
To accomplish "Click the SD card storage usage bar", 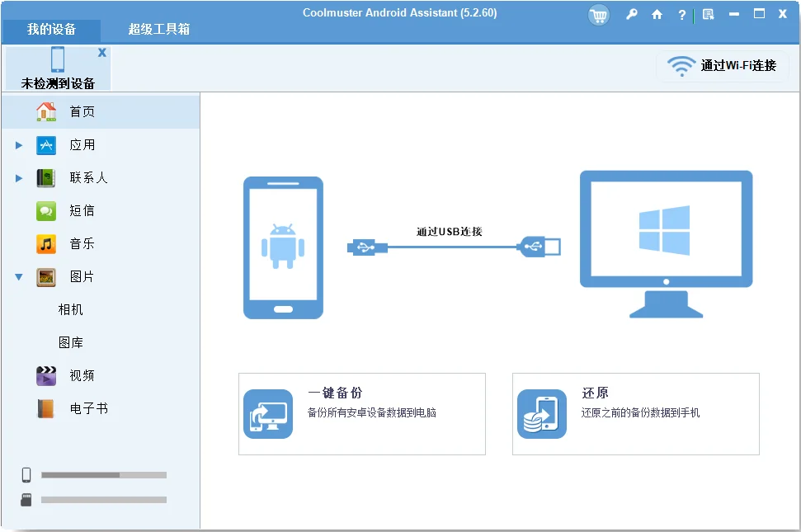I will pos(104,500).
